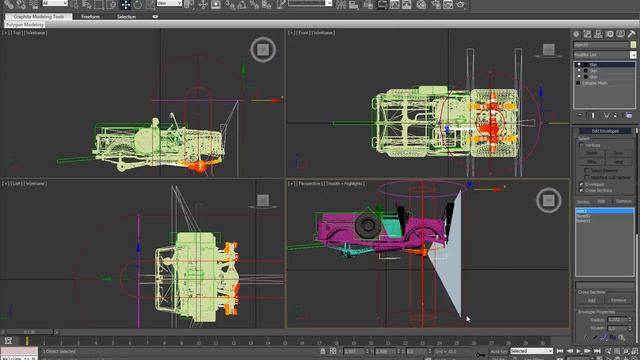Image resolution: width=640 pixels, height=360 pixels.
Task: Open the Select by Name dialog
Action: [x=87, y=5]
